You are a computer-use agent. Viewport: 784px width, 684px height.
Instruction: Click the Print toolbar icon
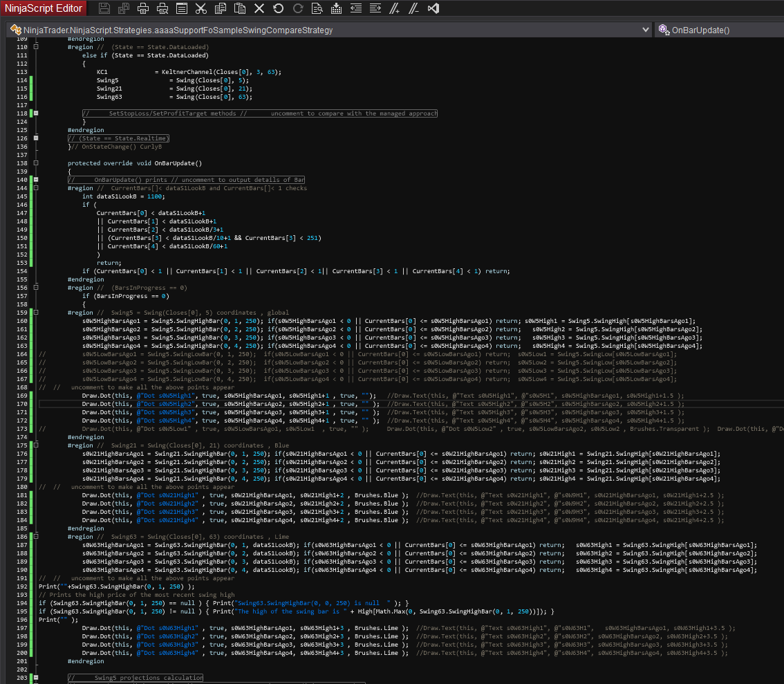tap(143, 9)
